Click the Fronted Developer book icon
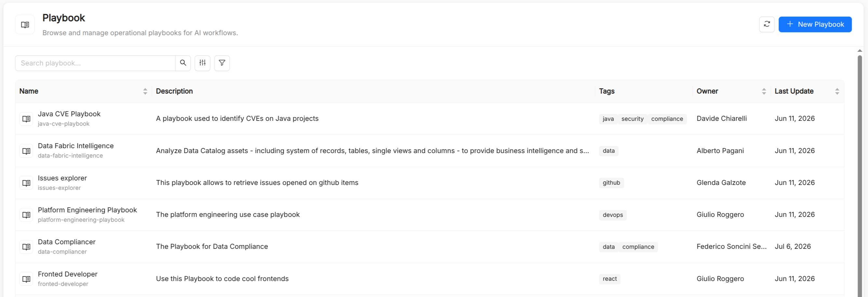 coord(26,279)
